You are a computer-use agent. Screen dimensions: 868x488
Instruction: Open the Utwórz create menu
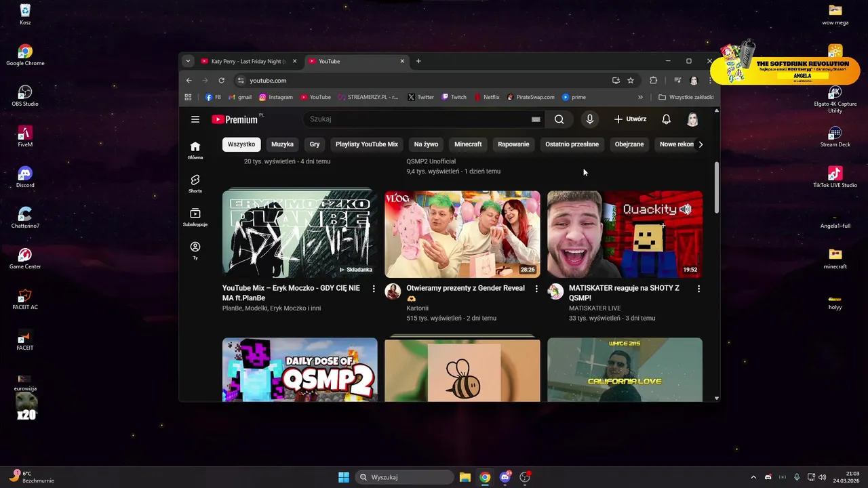pyautogui.click(x=630, y=119)
